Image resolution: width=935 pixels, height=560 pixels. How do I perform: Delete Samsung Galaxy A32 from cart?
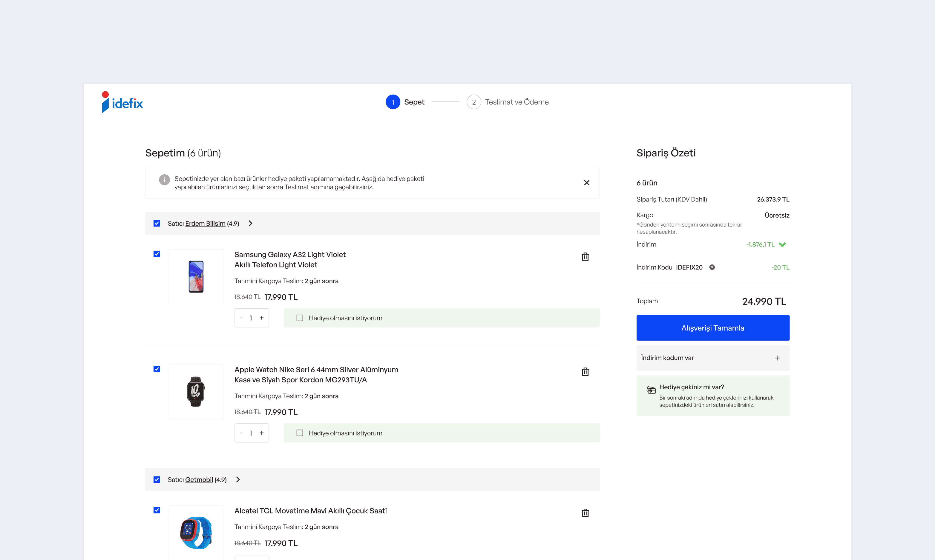pos(585,257)
